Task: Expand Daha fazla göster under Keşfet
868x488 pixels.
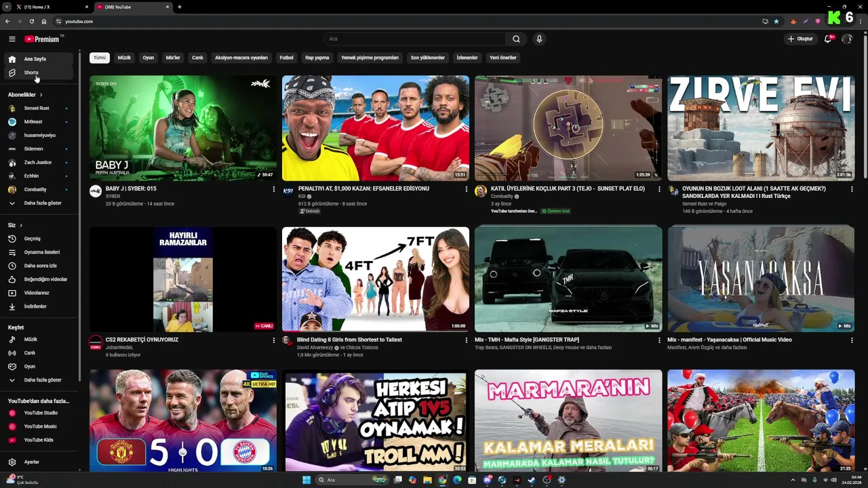Action: (38, 380)
